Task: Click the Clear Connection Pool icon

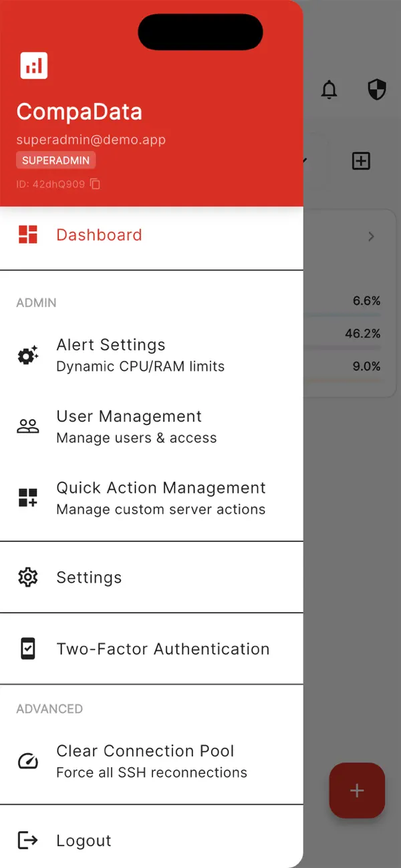Action: pyautogui.click(x=27, y=760)
